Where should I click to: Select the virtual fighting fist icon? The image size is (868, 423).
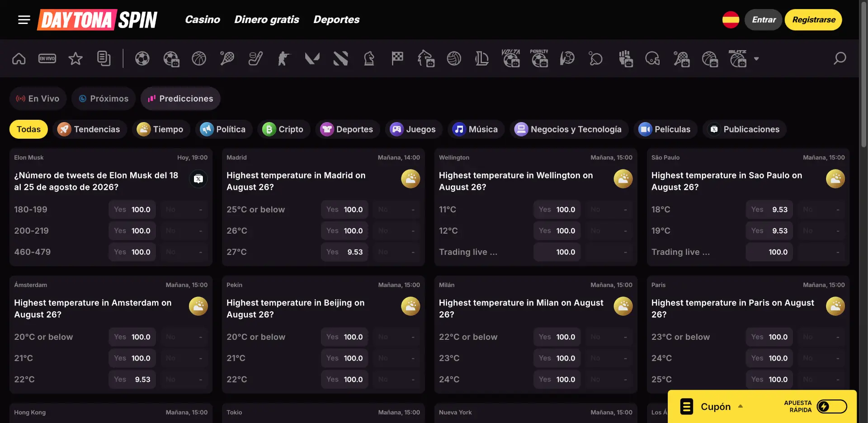click(x=626, y=58)
